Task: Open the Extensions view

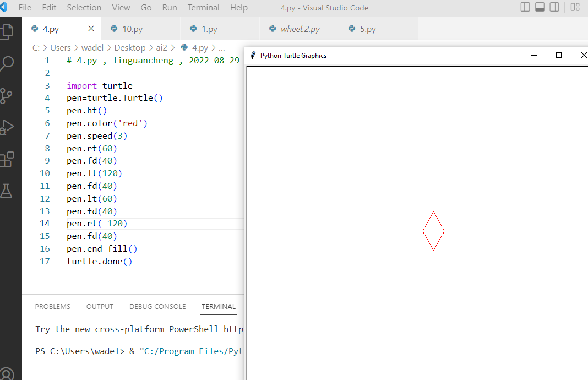Action: [x=8, y=160]
